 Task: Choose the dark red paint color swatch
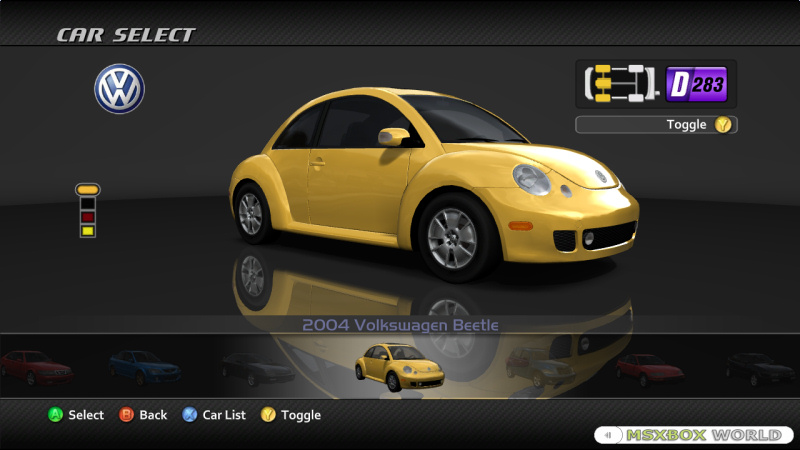click(88, 217)
